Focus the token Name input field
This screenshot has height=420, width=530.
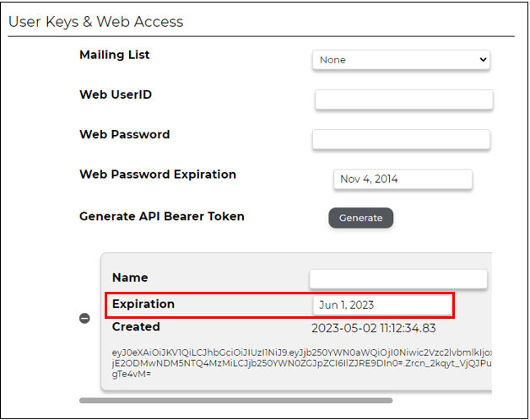coord(398,279)
